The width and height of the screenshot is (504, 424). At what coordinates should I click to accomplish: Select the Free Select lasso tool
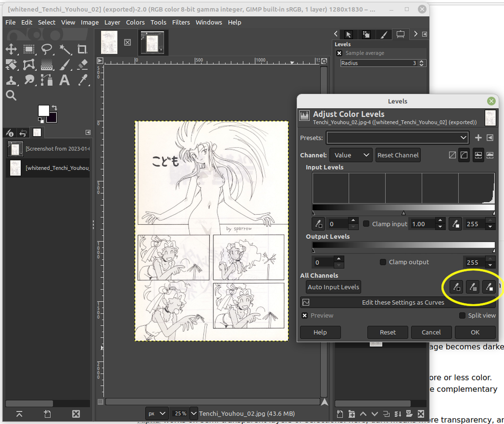tap(47, 49)
